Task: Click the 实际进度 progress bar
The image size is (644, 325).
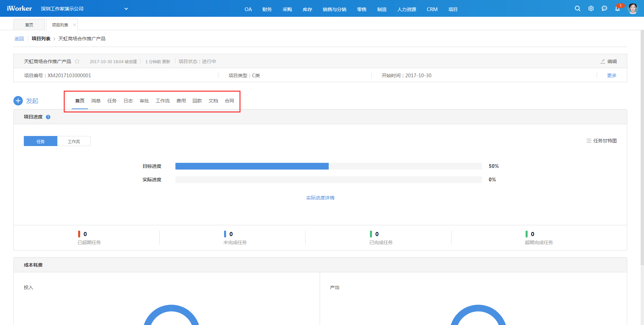Action: [x=329, y=180]
